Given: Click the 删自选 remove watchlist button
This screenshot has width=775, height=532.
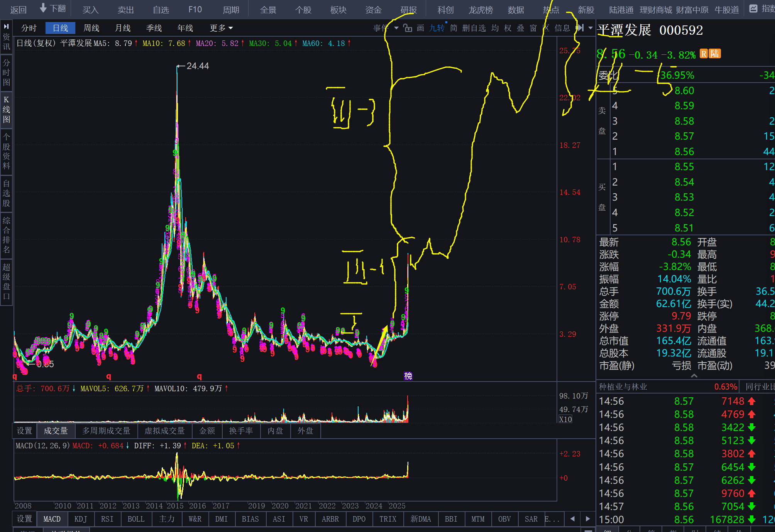Looking at the screenshot, I should (474, 28).
